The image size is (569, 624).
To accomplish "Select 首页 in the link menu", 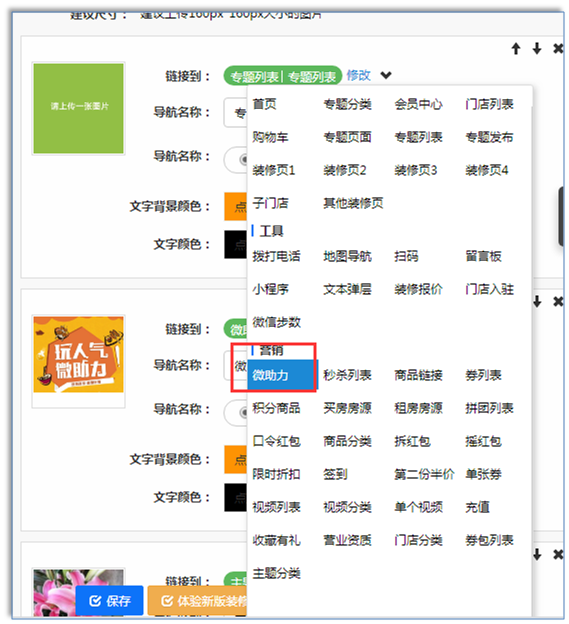I will click(x=265, y=104).
